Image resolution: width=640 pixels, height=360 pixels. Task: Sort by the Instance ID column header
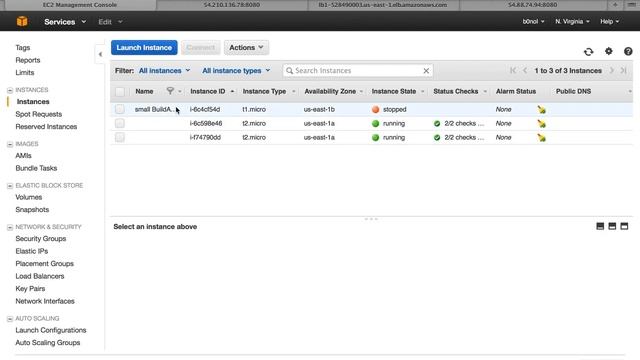tap(208, 91)
